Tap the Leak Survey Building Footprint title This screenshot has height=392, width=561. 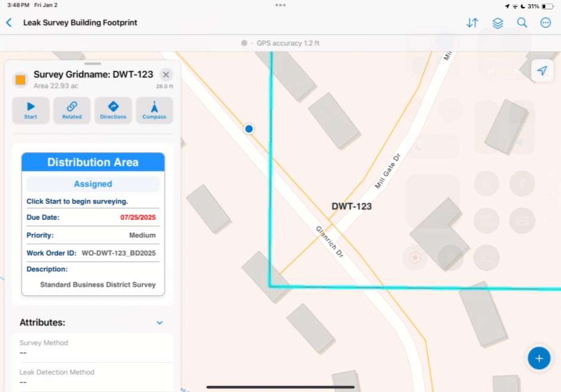click(79, 23)
